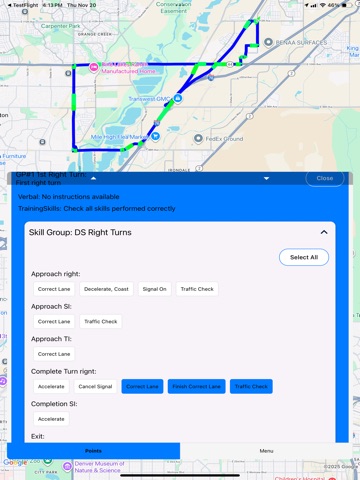Go back to TestFlight from status bar

pos(23,5)
